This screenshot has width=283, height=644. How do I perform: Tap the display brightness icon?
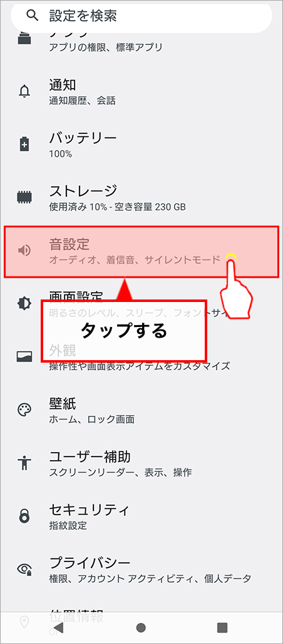24,303
